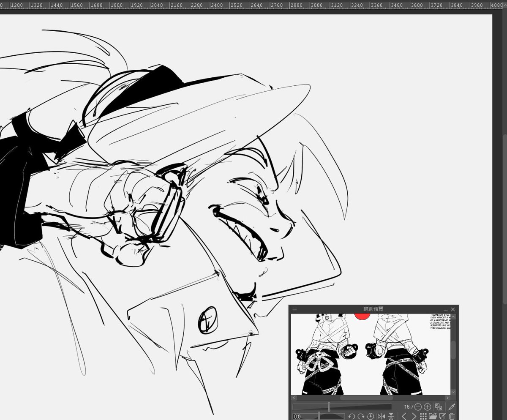
Task: Import an image into Sub View
Action: [x=433, y=416]
